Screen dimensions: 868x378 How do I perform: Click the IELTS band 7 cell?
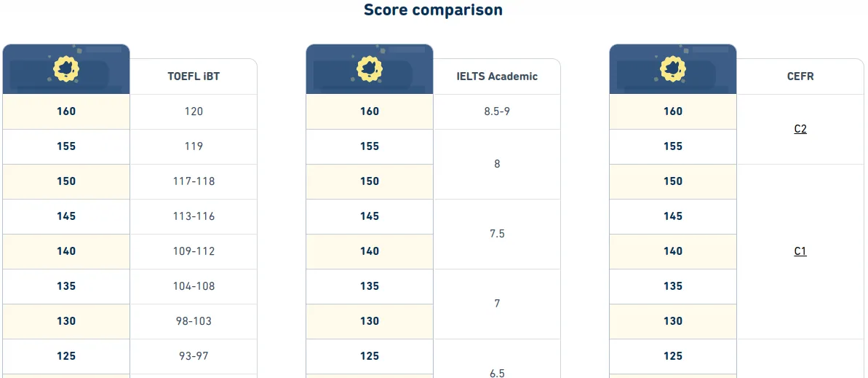click(x=497, y=304)
